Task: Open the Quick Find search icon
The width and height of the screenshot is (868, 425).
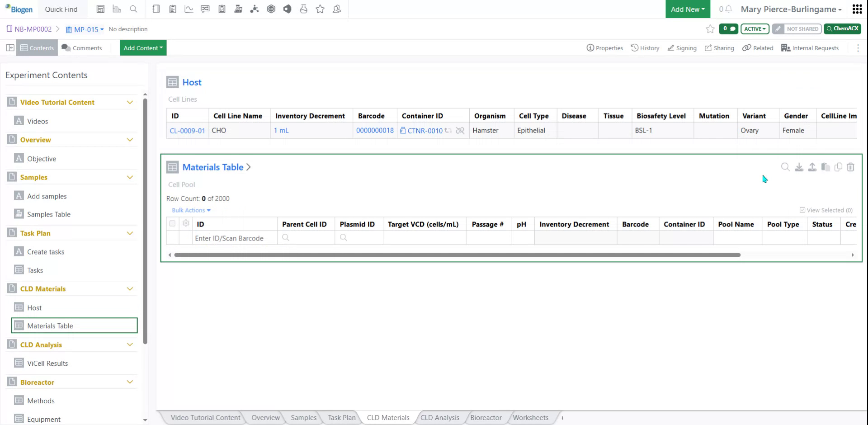Action: (x=133, y=9)
